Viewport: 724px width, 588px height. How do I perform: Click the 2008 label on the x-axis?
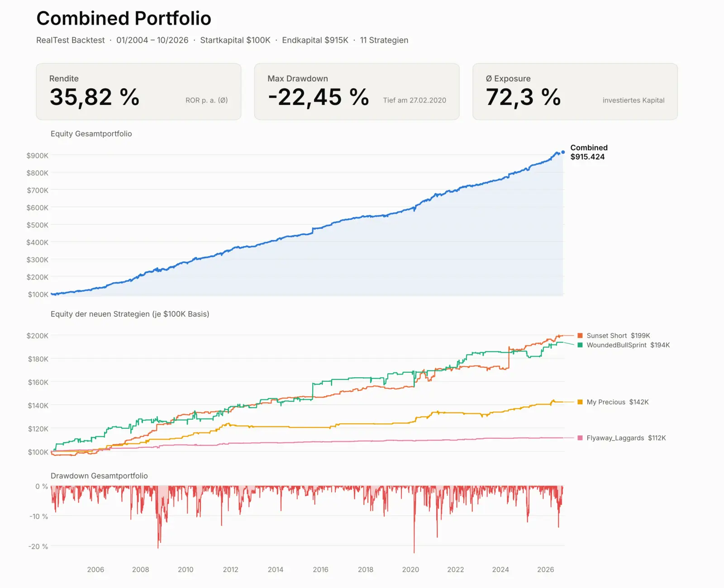140,570
